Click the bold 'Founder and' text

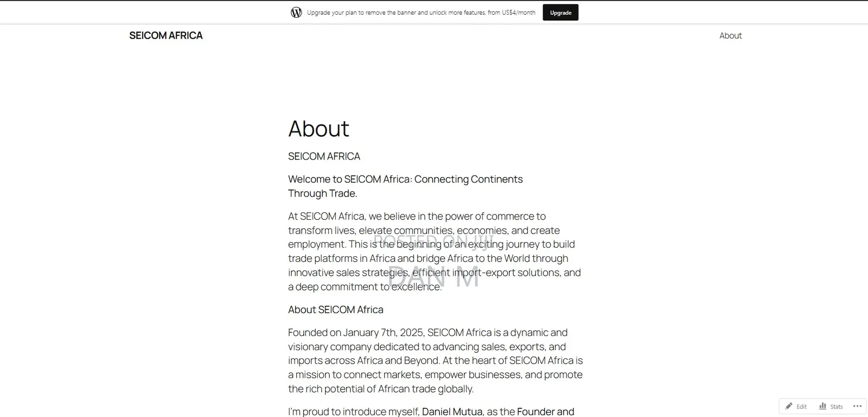pyautogui.click(x=545, y=412)
